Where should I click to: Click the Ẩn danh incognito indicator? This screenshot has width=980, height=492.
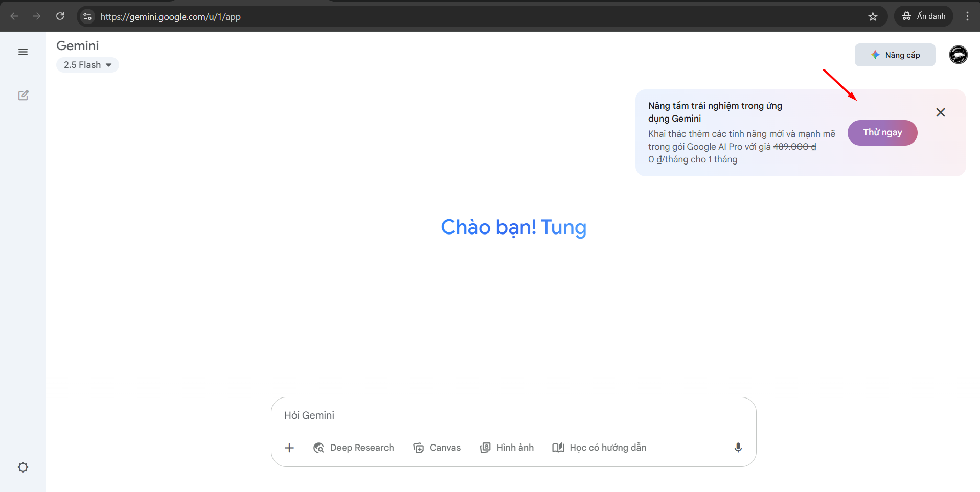click(923, 16)
